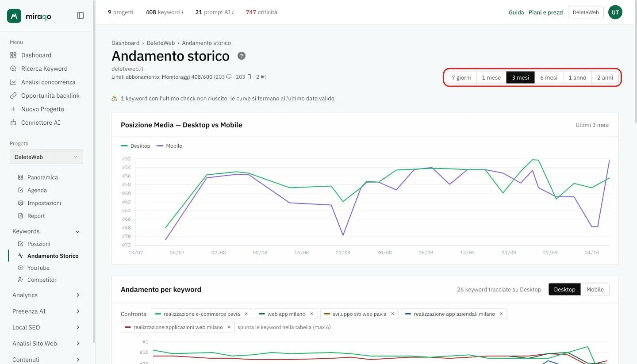The image size is (637, 364).
Task: Click the Analisi concorrenza chart icon
Action: click(13, 82)
